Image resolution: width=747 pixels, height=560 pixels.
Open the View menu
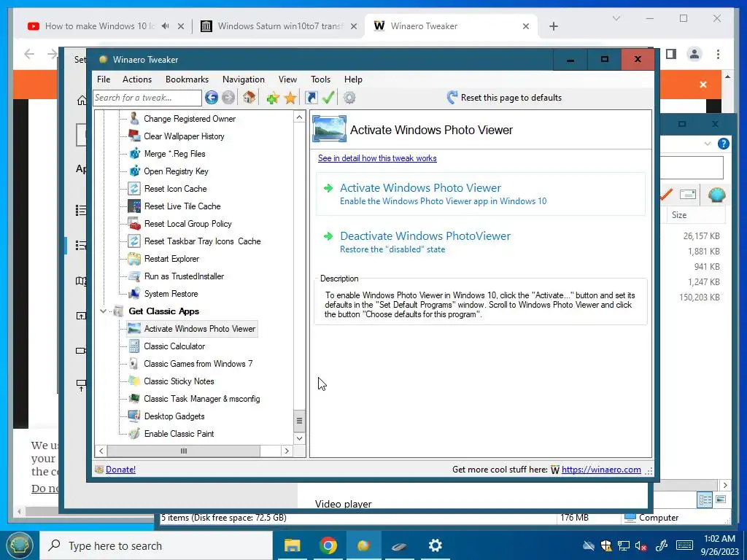(x=287, y=79)
